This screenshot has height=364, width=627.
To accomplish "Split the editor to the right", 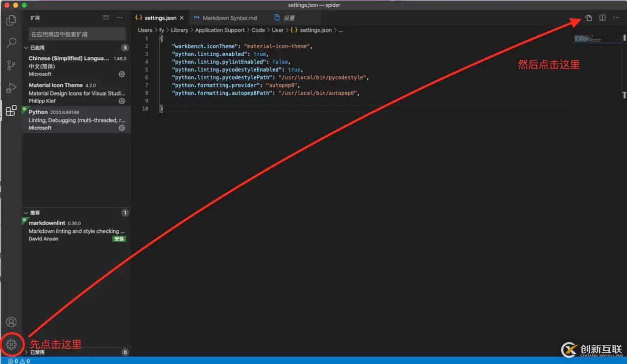I will [603, 18].
